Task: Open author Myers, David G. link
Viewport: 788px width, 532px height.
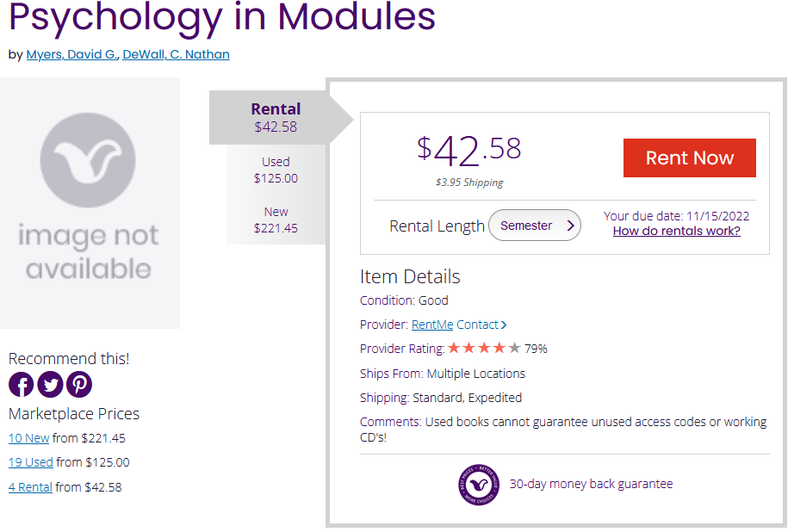Action: coord(72,54)
